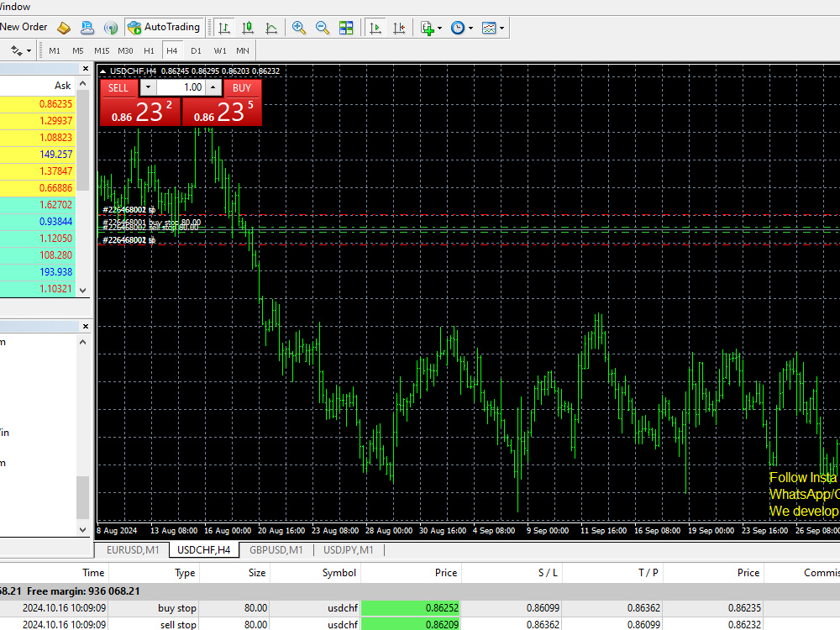Open the volume dropdown beside SELL
The height and width of the screenshot is (630, 840).
148,87
